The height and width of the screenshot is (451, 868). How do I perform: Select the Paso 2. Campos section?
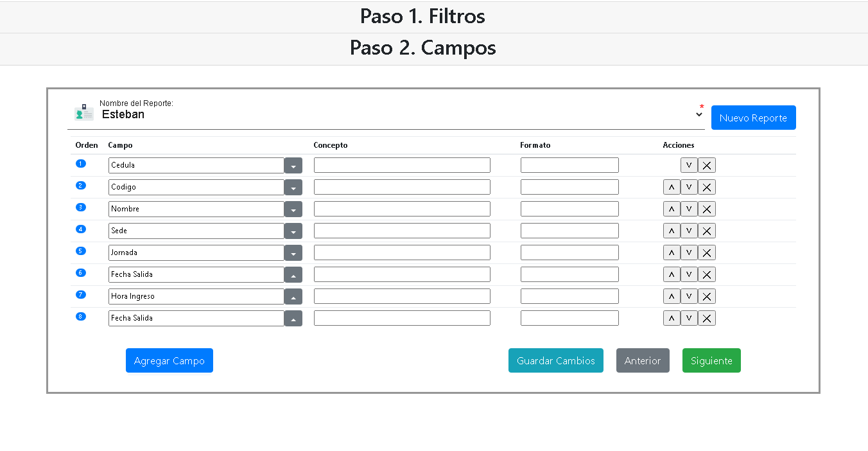pos(422,48)
